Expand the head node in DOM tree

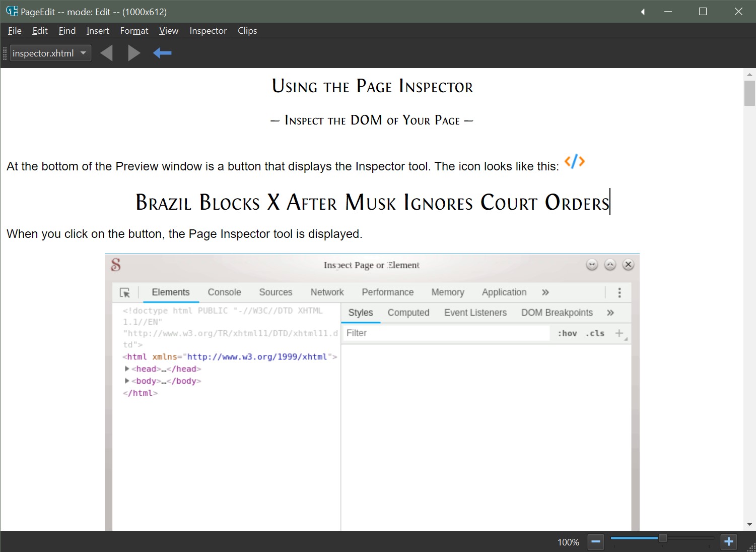point(127,369)
